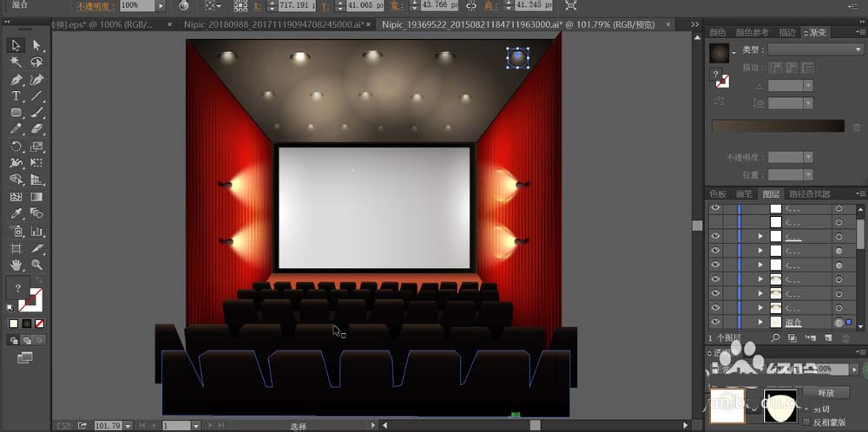The width and height of the screenshot is (868, 432).
Task: Click the gradient slider bar in the 渐变 panel
Action: pos(778,126)
